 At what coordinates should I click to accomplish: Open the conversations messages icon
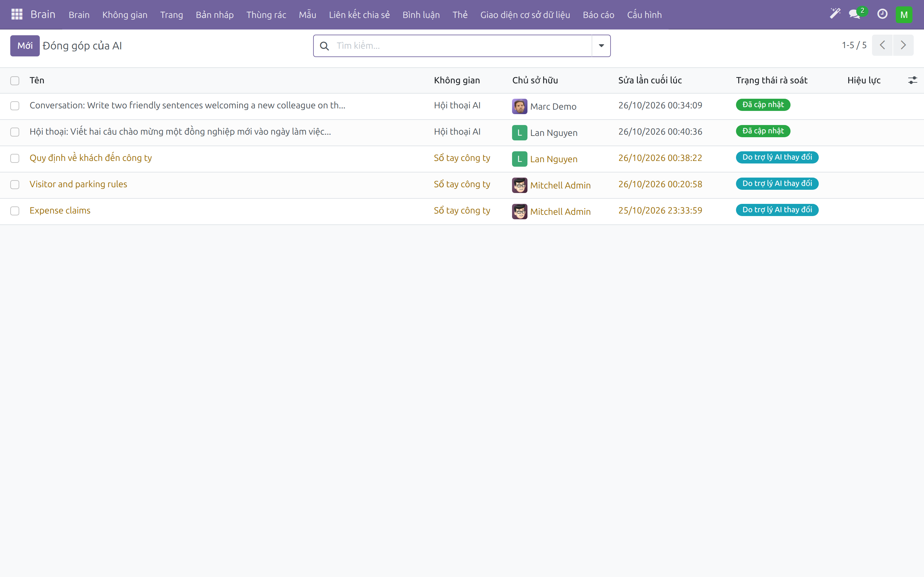(854, 14)
